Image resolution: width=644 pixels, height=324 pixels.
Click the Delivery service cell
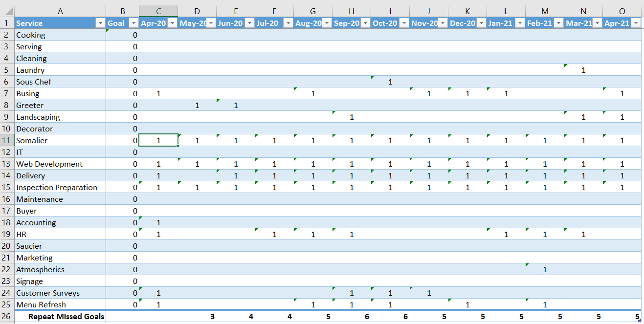point(60,175)
